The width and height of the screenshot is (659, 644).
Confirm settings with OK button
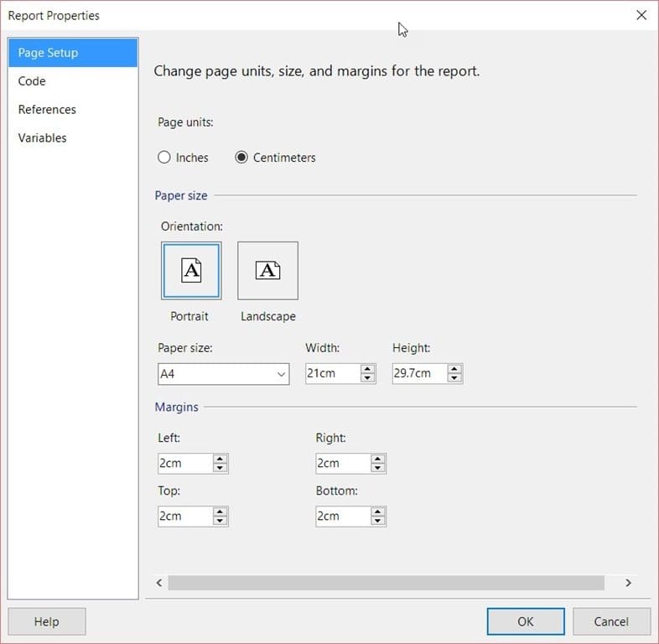point(526,621)
